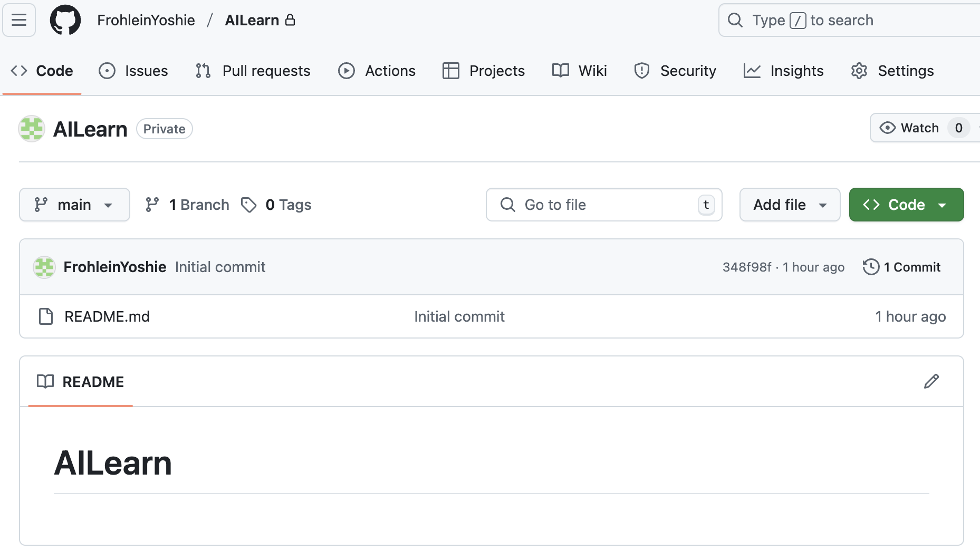Open the Wiki tab
Image resolution: width=980 pixels, height=560 pixels.
(579, 71)
